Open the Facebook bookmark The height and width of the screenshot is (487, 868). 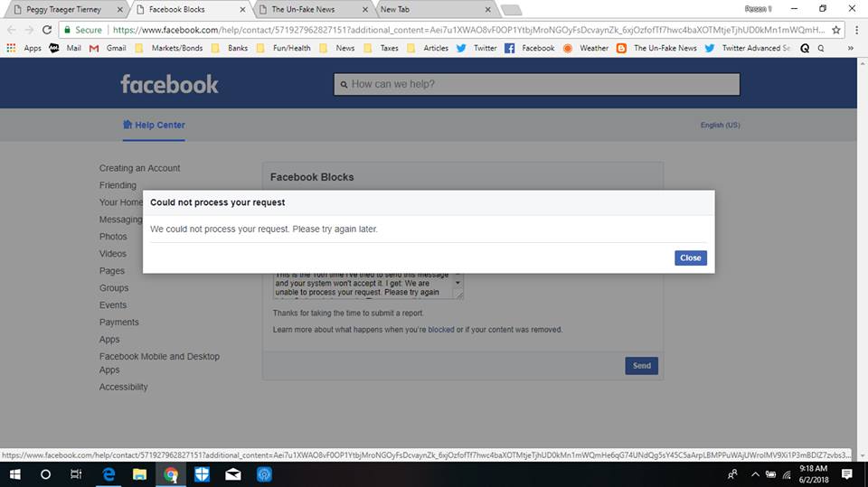530,48
